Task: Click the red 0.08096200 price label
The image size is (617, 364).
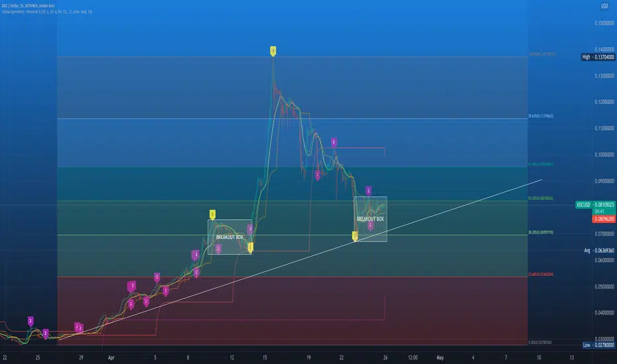Action: tap(604, 219)
